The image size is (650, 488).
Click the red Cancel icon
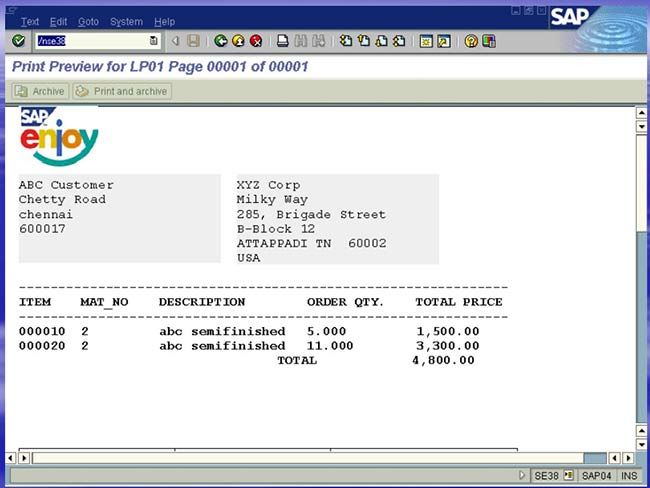click(256, 41)
